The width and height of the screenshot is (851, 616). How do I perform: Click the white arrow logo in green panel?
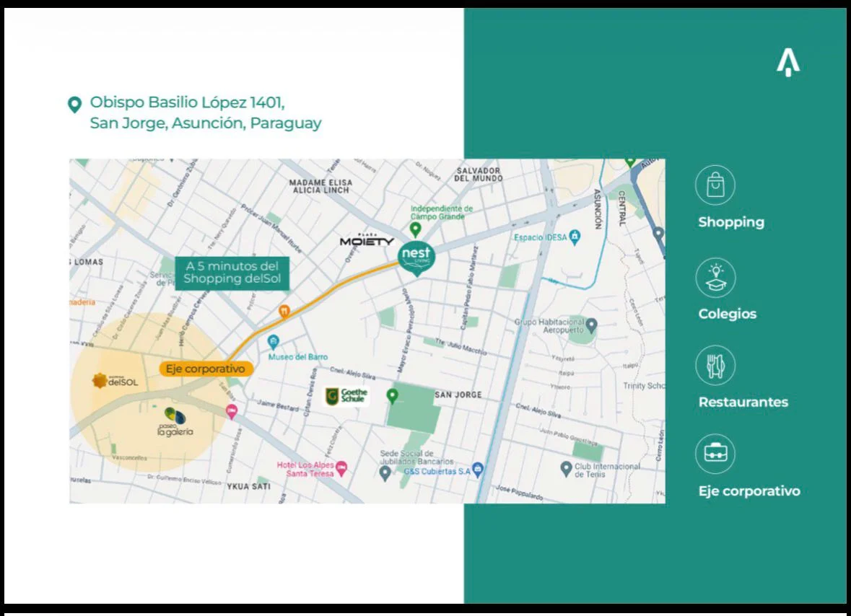[x=787, y=63]
